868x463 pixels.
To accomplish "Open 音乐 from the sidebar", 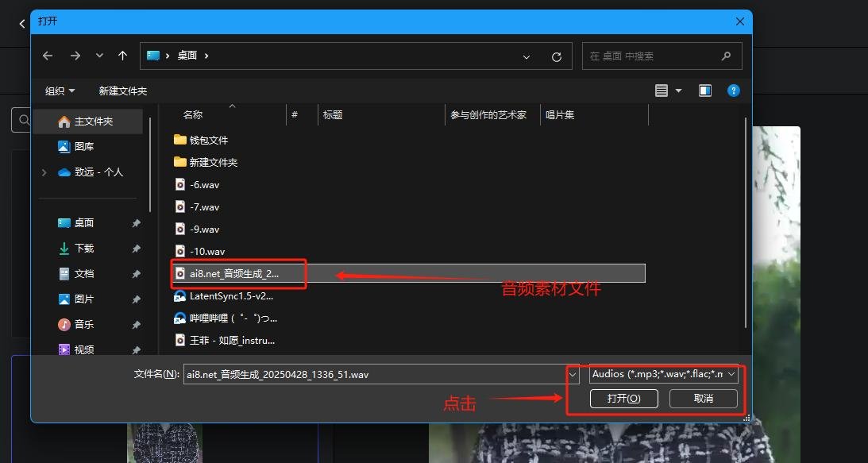I will coord(79,324).
